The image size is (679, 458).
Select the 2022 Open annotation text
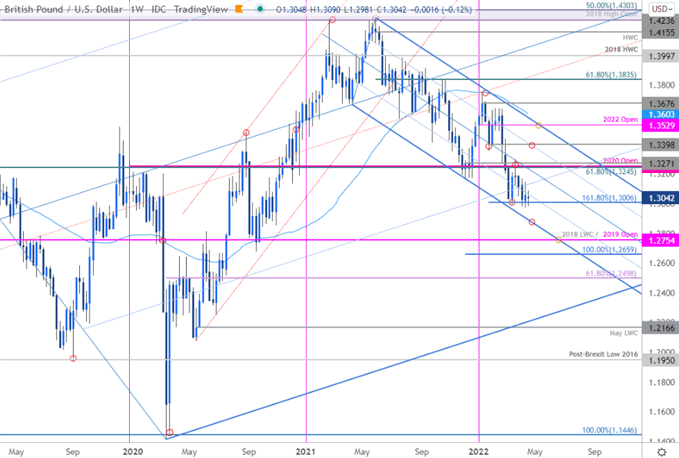click(622, 119)
